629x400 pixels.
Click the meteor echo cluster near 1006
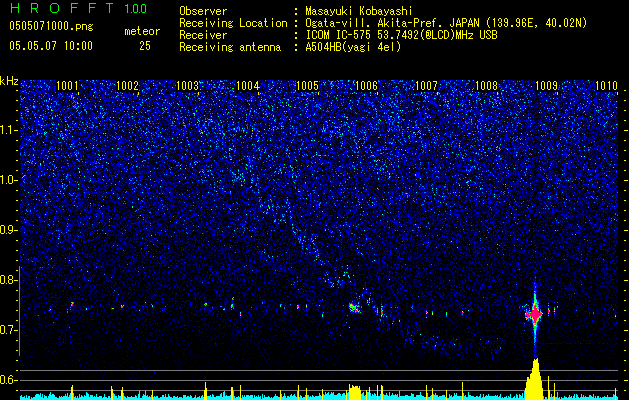click(x=354, y=308)
